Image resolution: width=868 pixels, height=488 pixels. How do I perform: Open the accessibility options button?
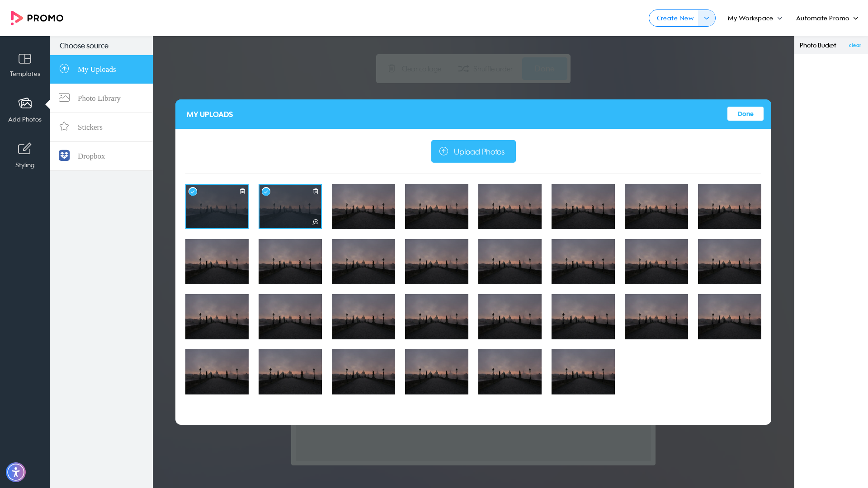[x=16, y=472]
